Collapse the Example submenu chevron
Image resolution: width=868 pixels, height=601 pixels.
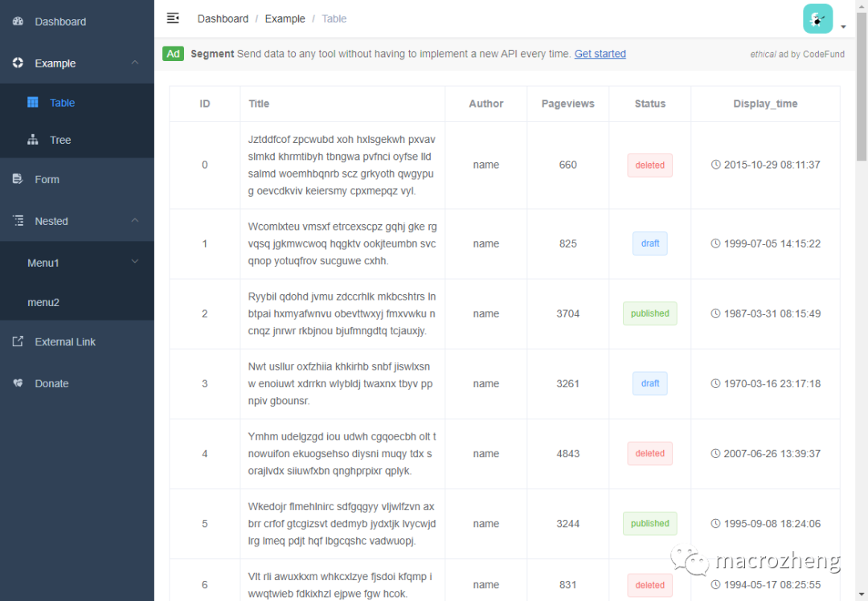point(135,63)
